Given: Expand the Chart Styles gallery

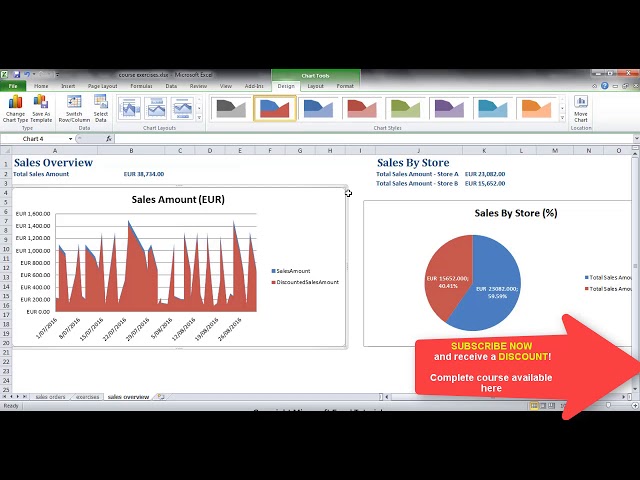Looking at the screenshot, I should [562, 118].
